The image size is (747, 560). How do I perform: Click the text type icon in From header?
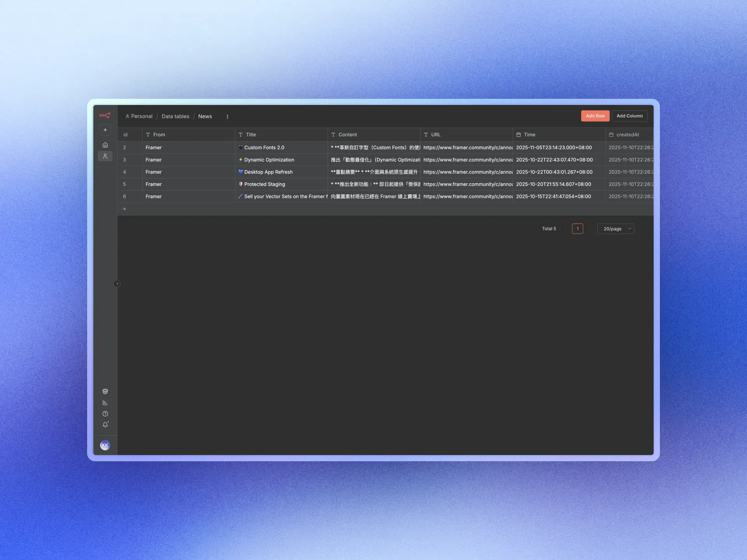148,135
